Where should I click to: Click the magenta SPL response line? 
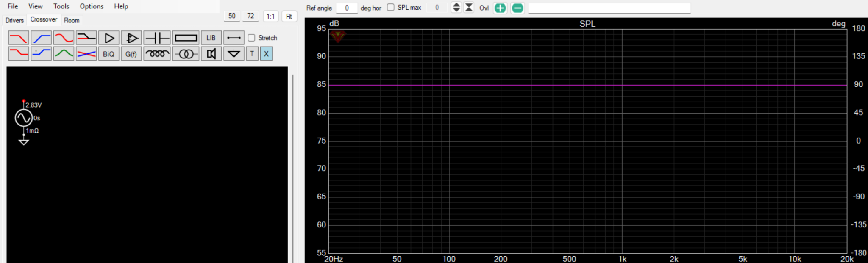coord(587,85)
